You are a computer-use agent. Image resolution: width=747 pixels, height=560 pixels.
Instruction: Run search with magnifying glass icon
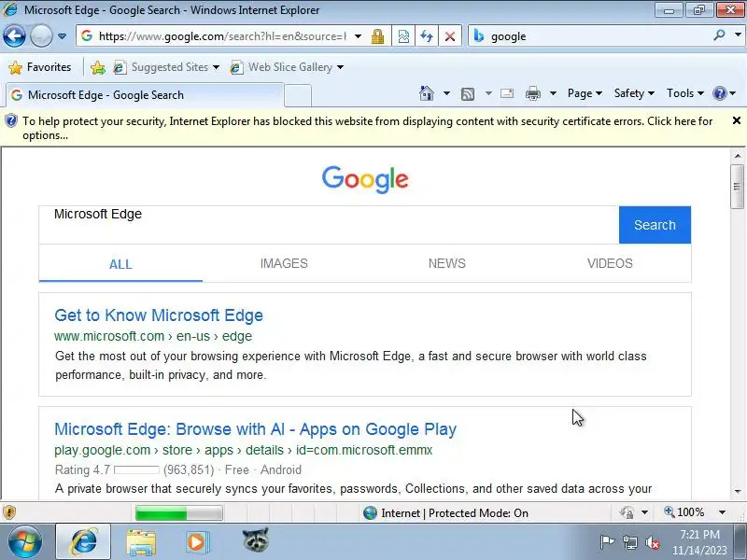pos(719,35)
